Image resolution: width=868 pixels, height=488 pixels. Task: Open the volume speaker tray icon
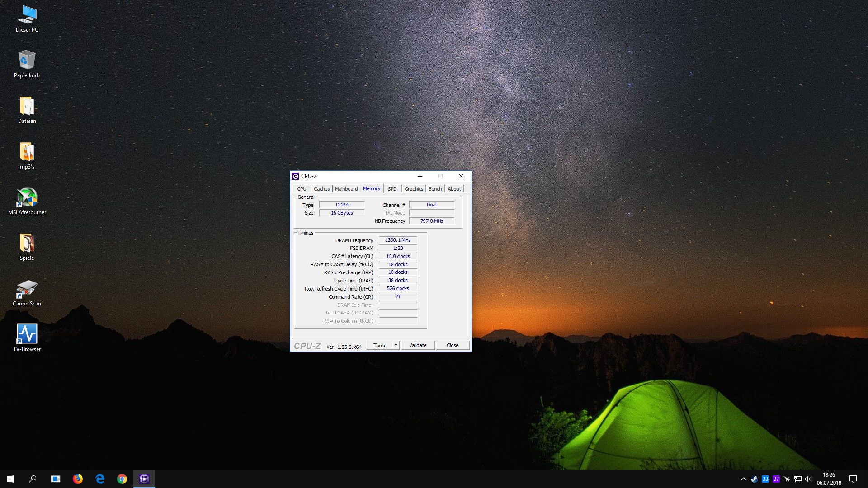coord(808,479)
